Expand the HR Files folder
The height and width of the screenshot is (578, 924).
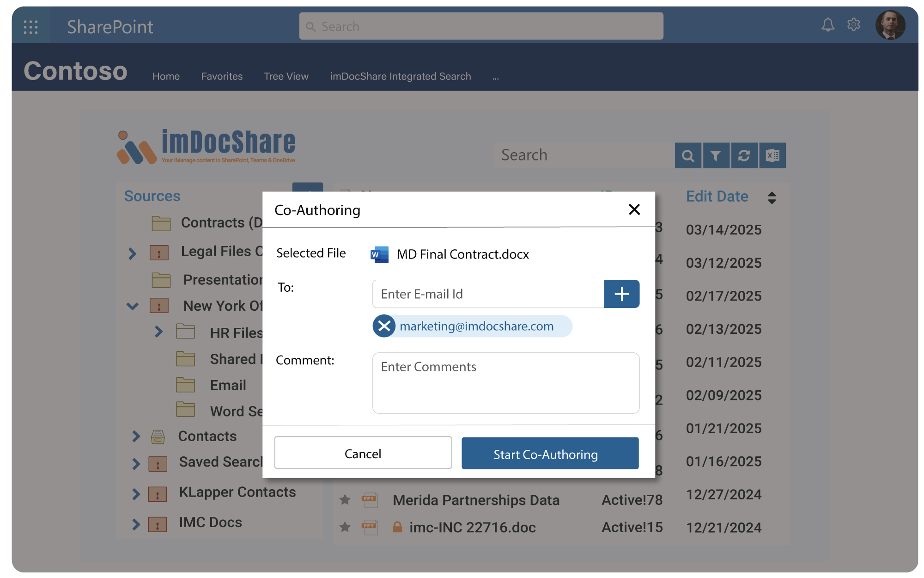tap(158, 332)
